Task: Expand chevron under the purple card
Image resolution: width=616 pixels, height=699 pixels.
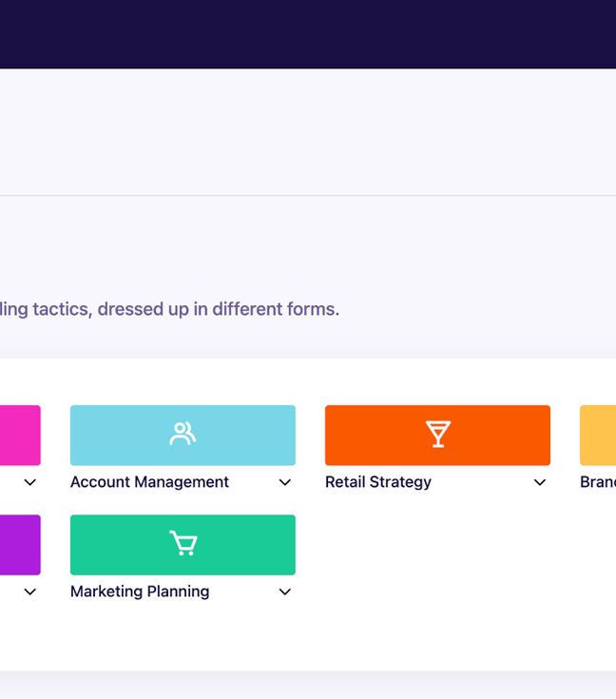Action: (29, 592)
